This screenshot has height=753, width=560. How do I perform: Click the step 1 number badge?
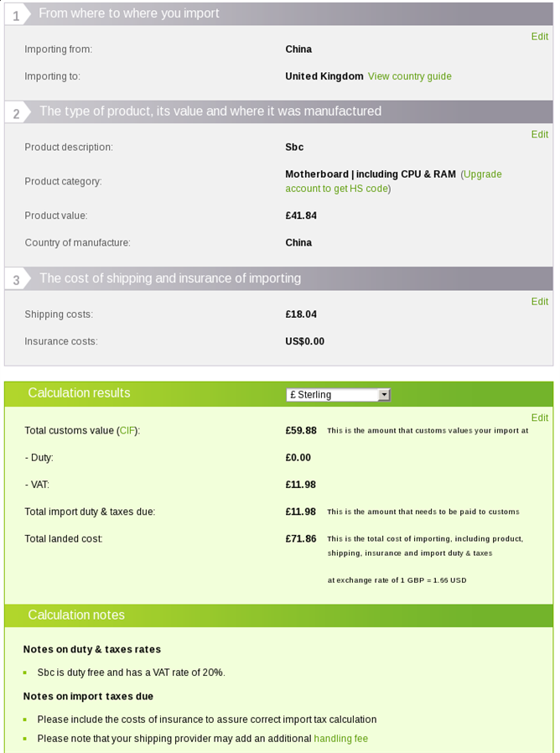(16, 16)
